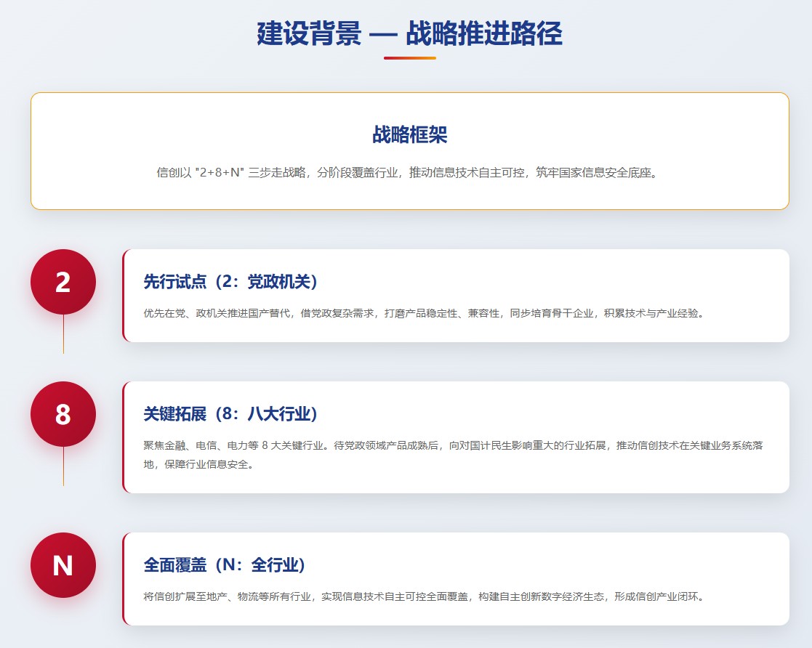Select the page title 建设背景 — 战略推进路径
The height and width of the screenshot is (648, 812).
[x=409, y=34]
